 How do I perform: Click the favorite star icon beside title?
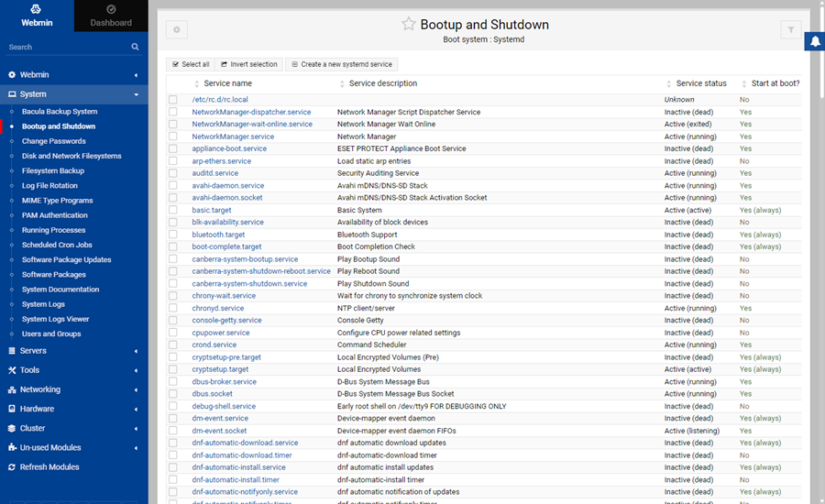(x=408, y=25)
